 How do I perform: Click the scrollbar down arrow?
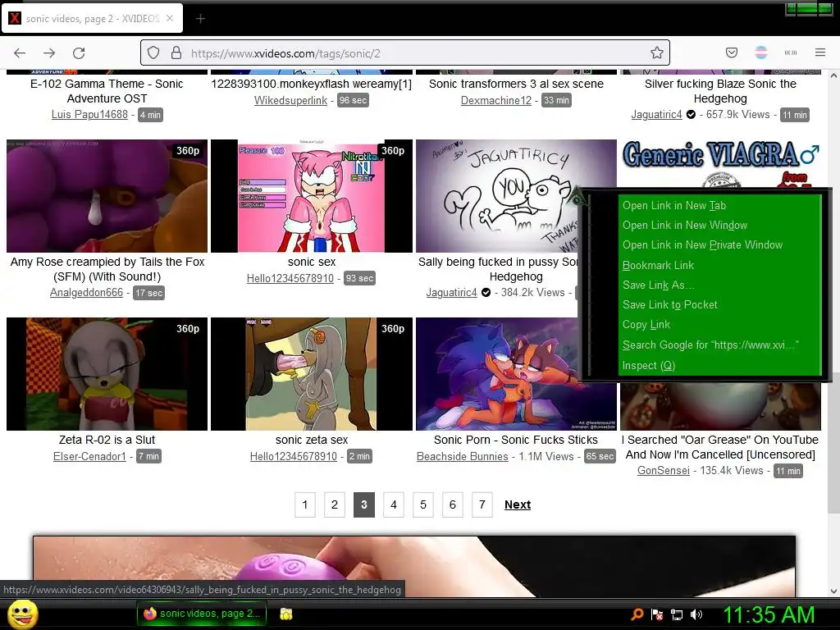[x=833, y=591]
